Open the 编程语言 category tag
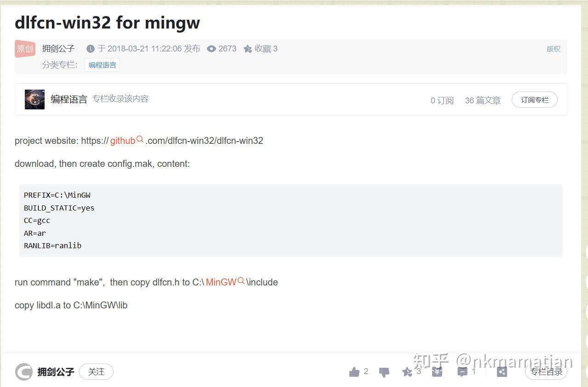The image size is (588, 387). pos(102,64)
